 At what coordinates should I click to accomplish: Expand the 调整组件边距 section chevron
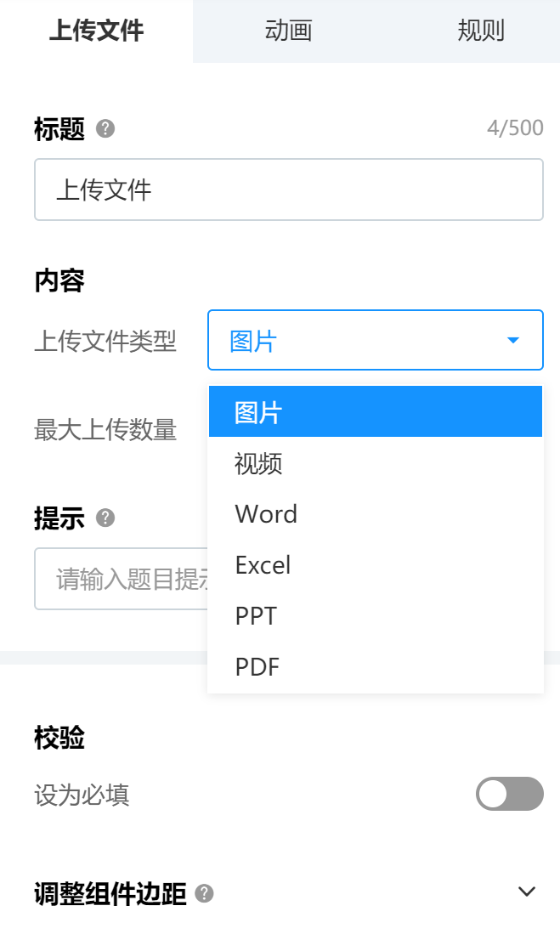(527, 892)
